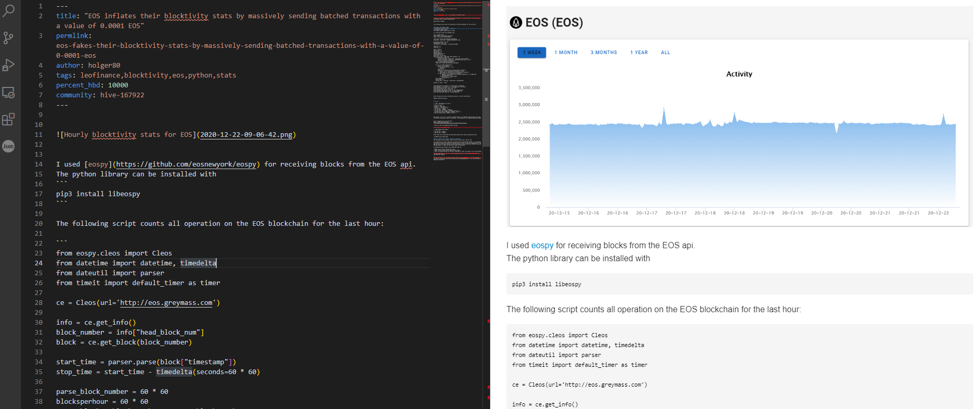This screenshot has height=409, width=980.
Task: Click line number 24 in the gutter
Action: tap(38, 263)
